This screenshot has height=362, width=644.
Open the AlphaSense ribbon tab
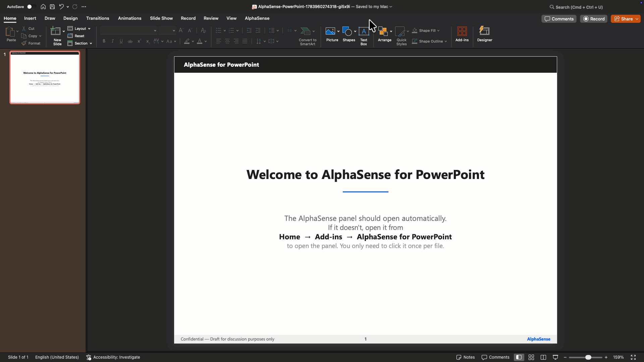(x=257, y=18)
